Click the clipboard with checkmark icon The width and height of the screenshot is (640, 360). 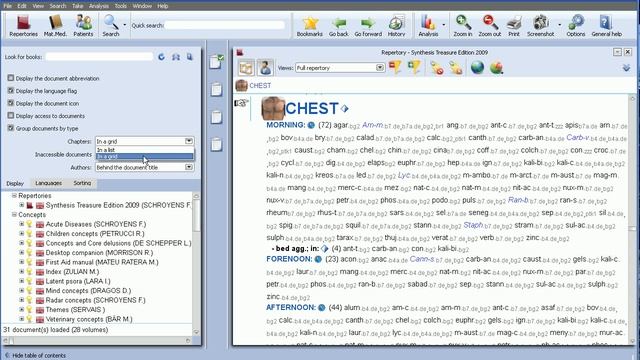coord(216,62)
